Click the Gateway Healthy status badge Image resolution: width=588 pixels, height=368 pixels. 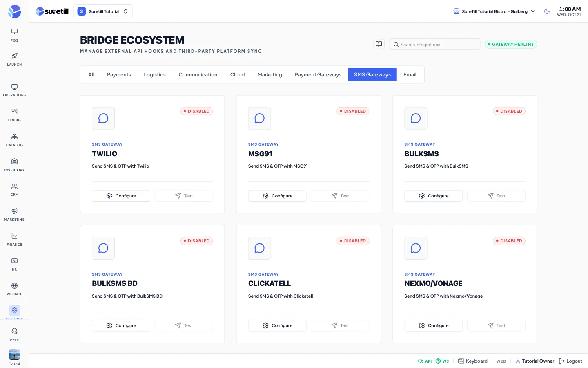(511, 44)
